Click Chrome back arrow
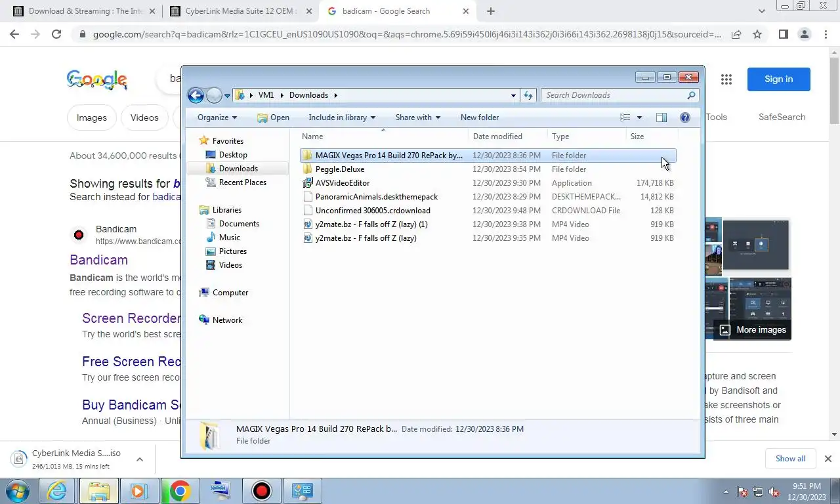This screenshot has width=840, height=504. pos(14,34)
